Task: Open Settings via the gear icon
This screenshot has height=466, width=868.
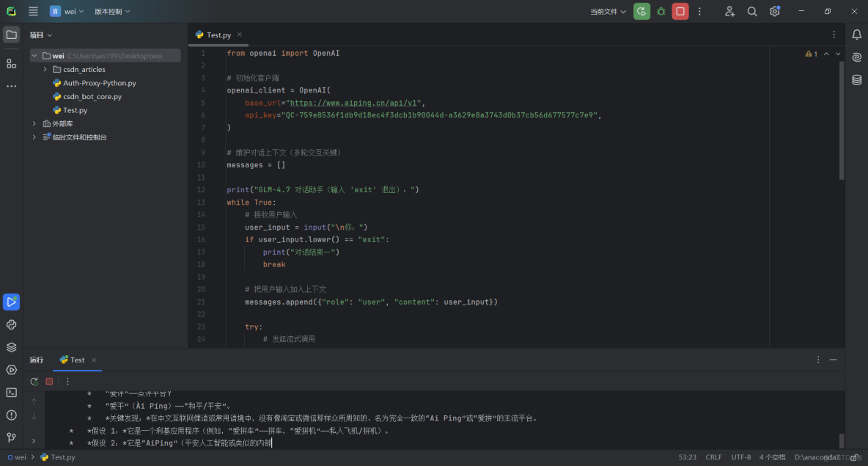Action: tap(773, 11)
